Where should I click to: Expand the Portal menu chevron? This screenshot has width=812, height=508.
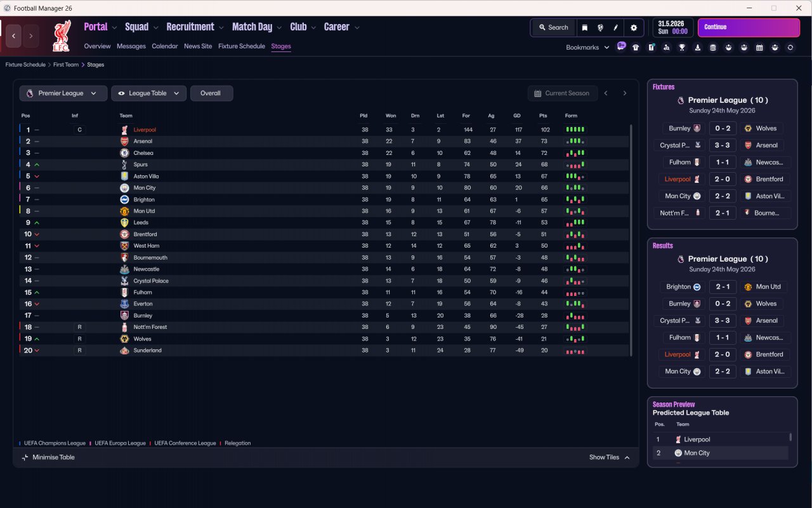pos(114,28)
